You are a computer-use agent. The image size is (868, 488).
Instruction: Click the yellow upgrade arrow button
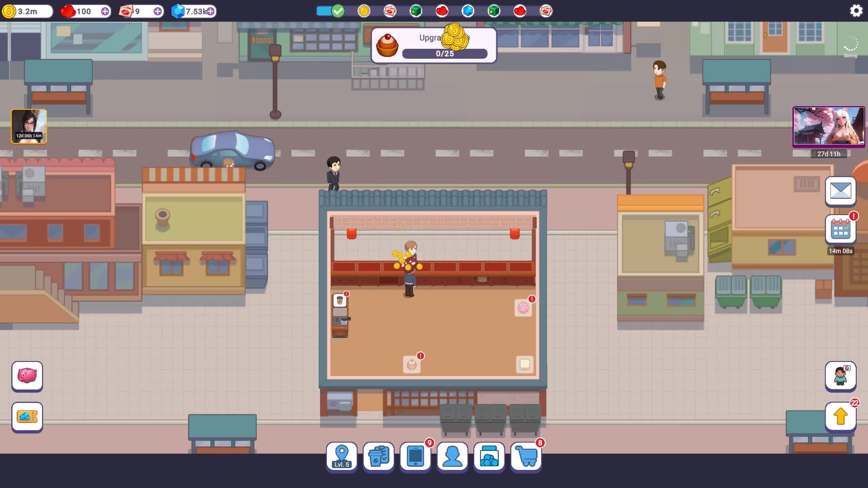tap(840, 416)
